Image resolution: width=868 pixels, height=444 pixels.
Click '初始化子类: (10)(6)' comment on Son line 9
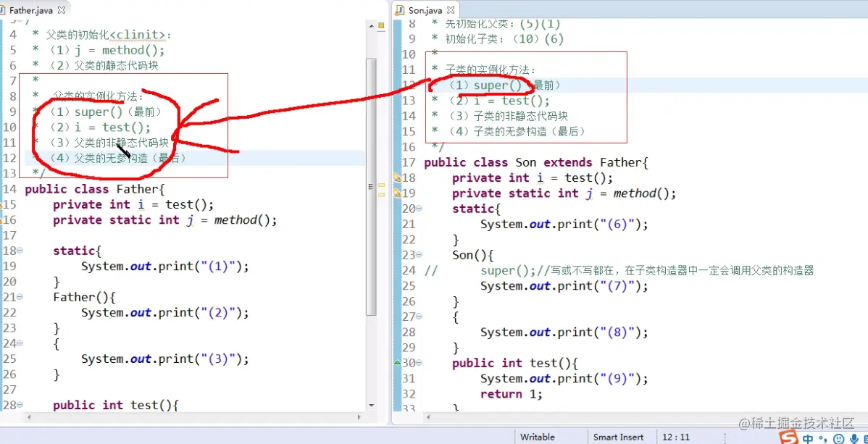pyautogui.click(x=504, y=39)
